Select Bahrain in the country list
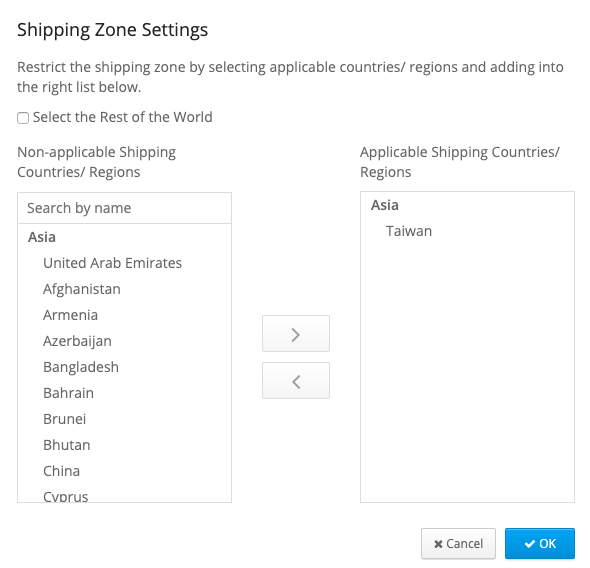Screen dimensions: 590x568 (x=68, y=393)
